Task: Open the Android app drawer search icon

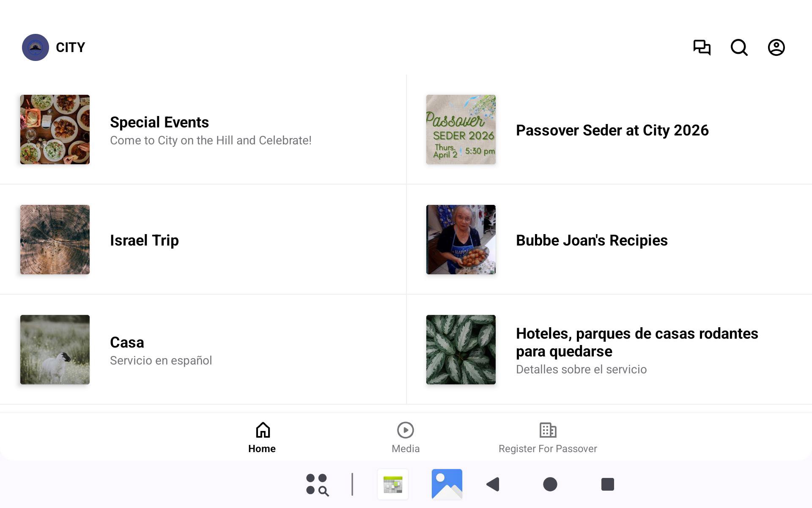Action: click(x=317, y=484)
